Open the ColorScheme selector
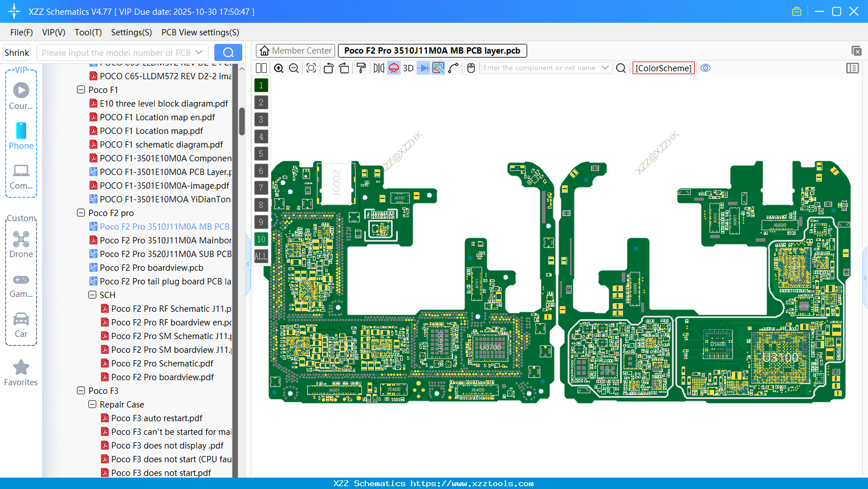The width and height of the screenshot is (868, 489). [663, 68]
